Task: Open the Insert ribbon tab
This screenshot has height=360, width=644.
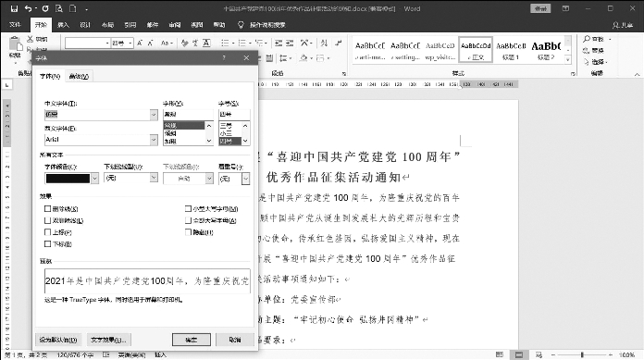Action: pyautogui.click(x=63, y=25)
